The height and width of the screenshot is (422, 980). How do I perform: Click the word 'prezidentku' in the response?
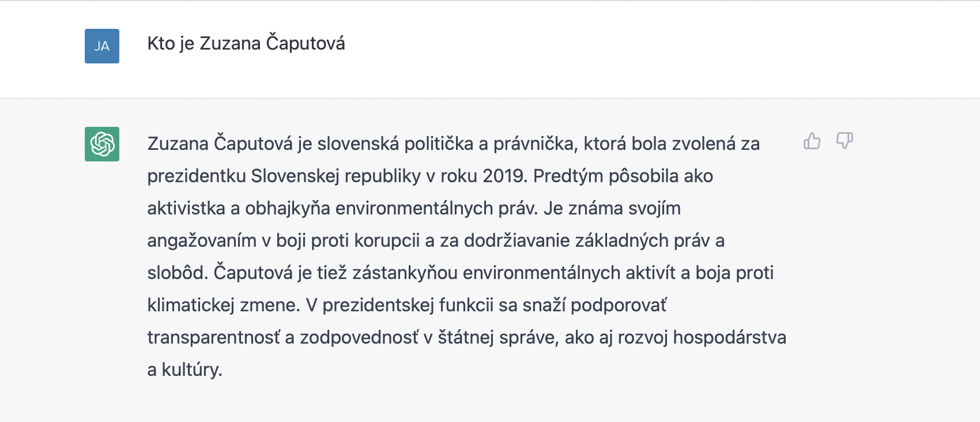click(x=197, y=176)
